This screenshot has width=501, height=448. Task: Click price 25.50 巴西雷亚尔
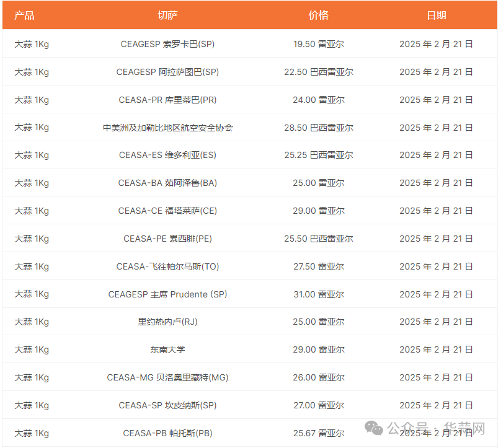[319, 239]
